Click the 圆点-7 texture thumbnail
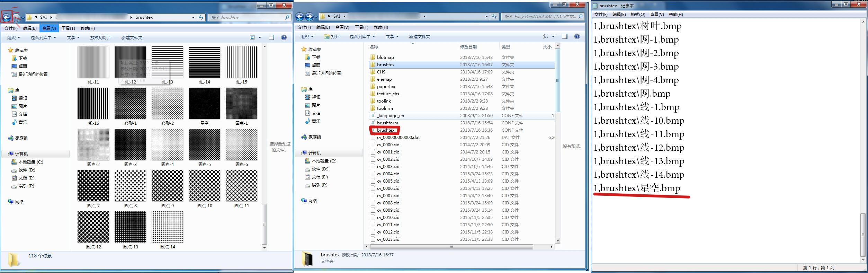868x273 pixels. tap(93, 186)
